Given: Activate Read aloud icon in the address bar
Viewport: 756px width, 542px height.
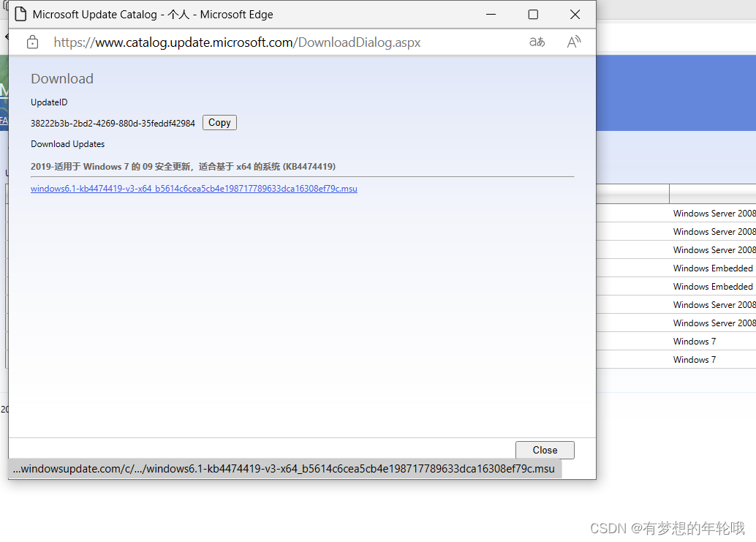Looking at the screenshot, I should tap(573, 42).
